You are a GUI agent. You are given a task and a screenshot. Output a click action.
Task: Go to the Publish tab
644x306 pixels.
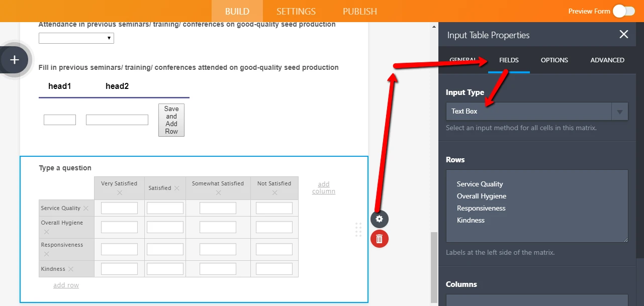tap(359, 11)
